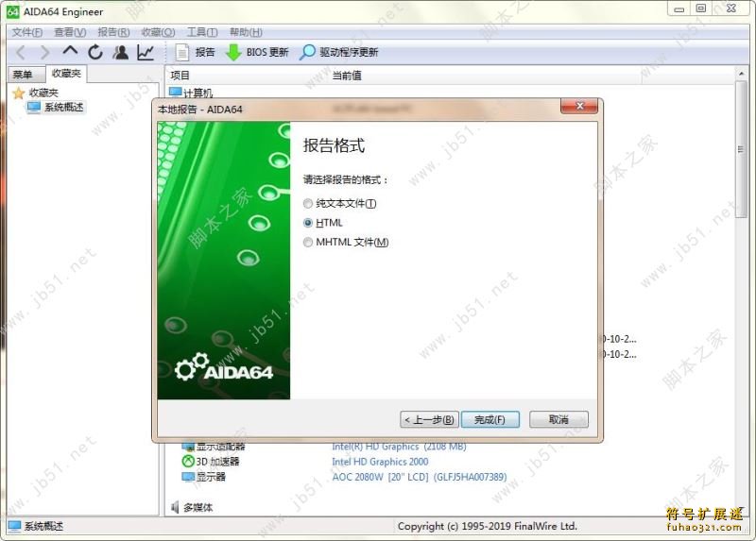Click the 上一步 back button in the dialog
This screenshot has width=756, height=541.
pyautogui.click(x=429, y=419)
